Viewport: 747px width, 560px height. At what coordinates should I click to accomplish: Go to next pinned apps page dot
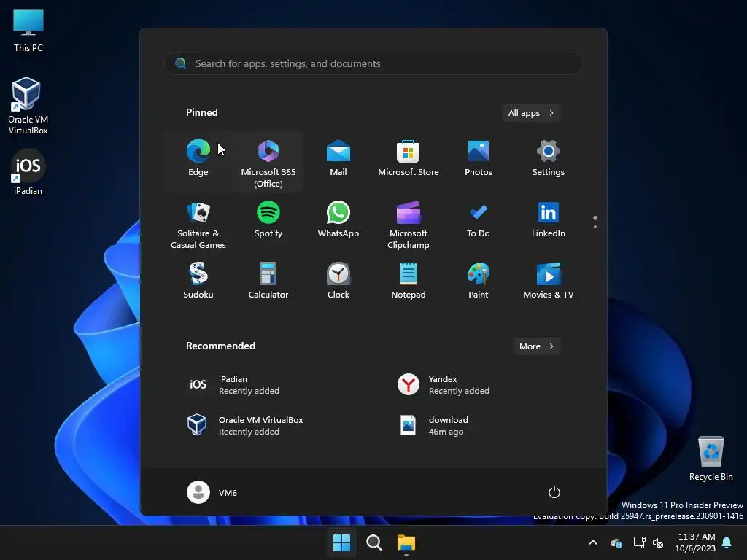click(x=595, y=227)
